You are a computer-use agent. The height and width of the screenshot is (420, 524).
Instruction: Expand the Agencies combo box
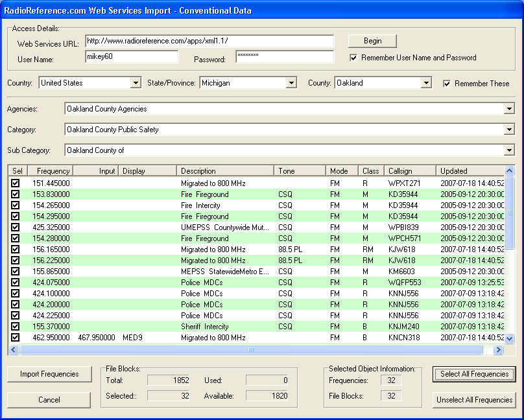[509, 109]
